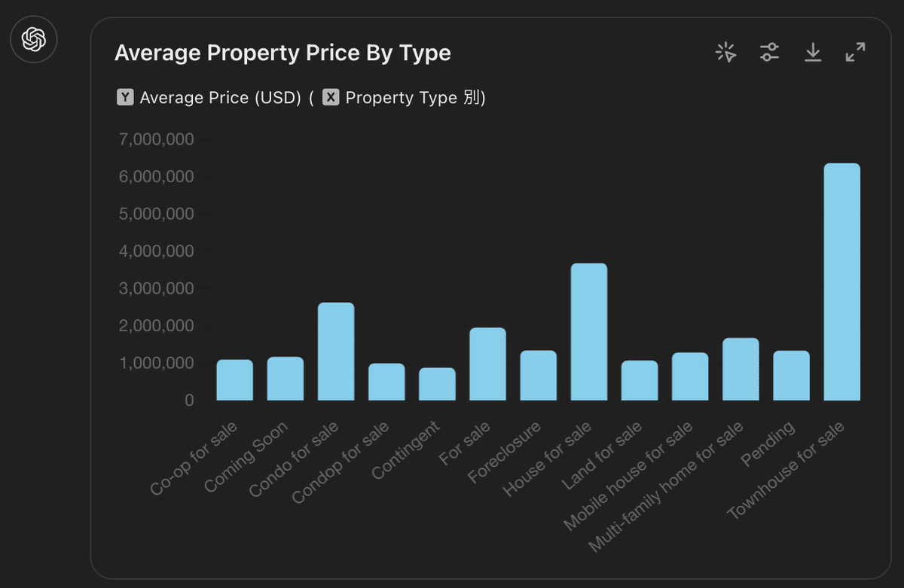Click the Y axis legend badge
The width and height of the screenshot is (904, 588).
pyautogui.click(x=125, y=98)
